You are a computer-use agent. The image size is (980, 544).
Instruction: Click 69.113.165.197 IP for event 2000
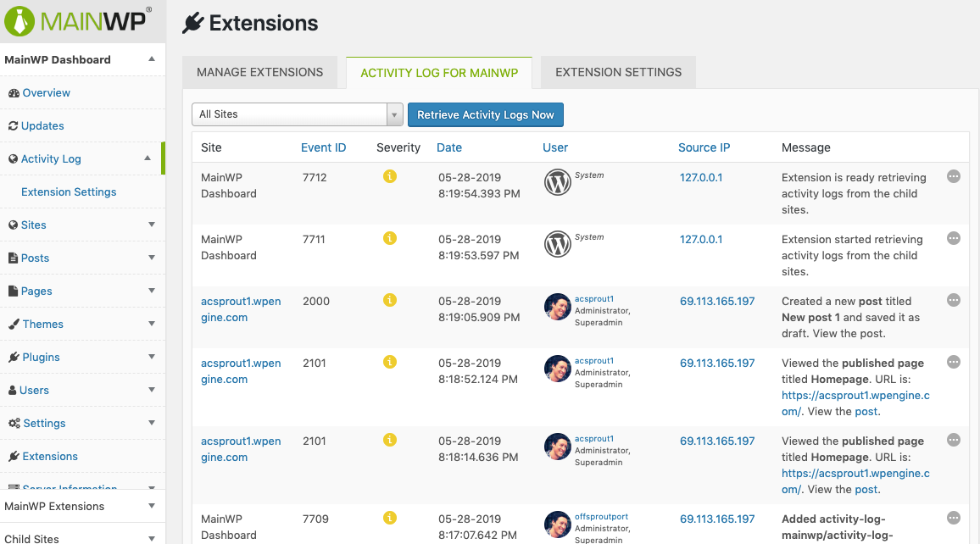[x=717, y=301]
